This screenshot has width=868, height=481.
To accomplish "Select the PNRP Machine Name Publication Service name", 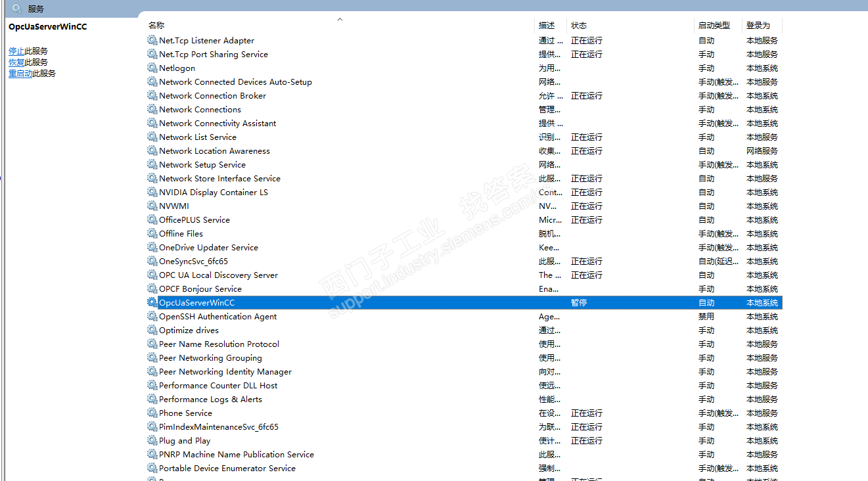I will [x=237, y=454].
